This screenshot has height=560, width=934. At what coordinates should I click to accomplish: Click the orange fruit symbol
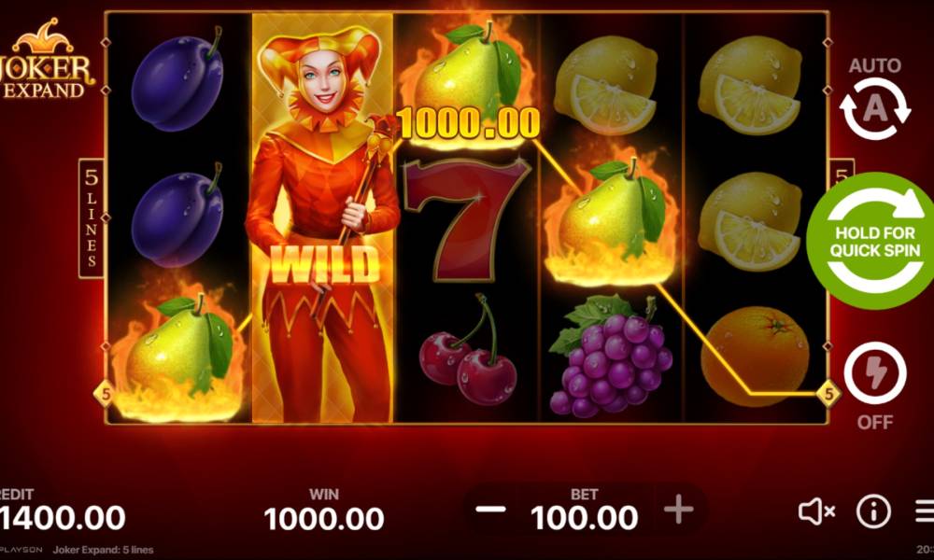[756, 357]
